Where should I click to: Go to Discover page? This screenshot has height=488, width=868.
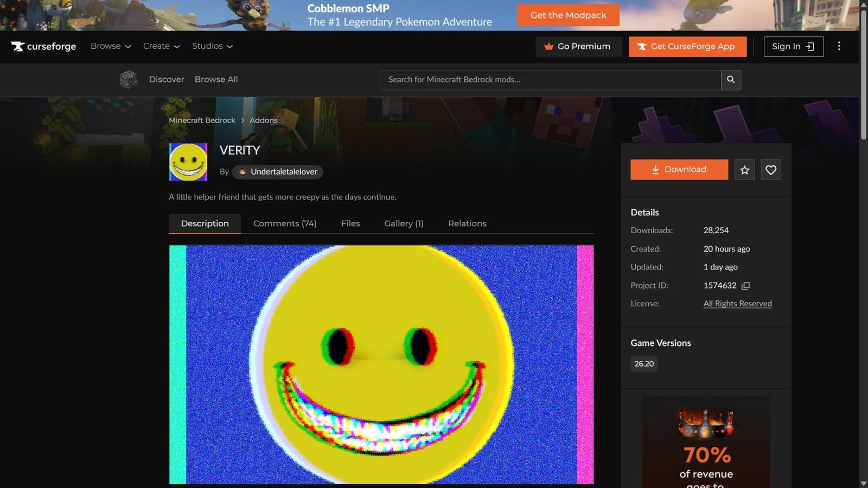coord(167,79)
